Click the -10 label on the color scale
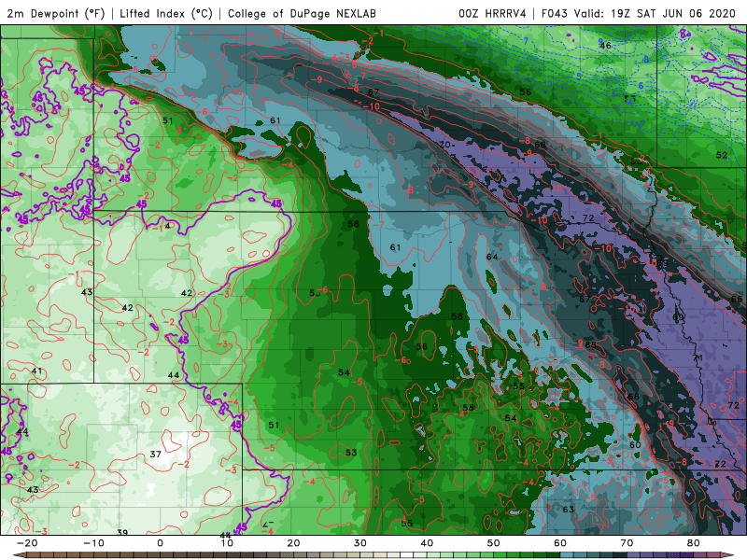The height and width of the screenshot is (560, 747). coord(93,543)
